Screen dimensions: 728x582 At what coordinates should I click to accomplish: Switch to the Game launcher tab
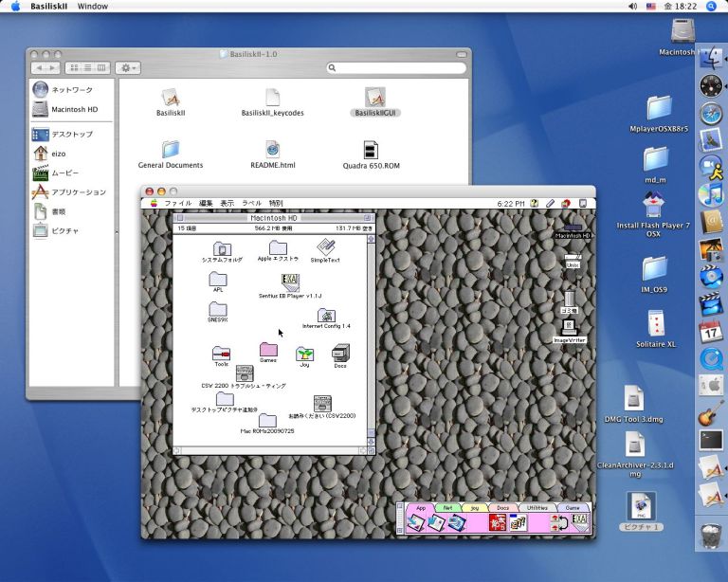573,508
